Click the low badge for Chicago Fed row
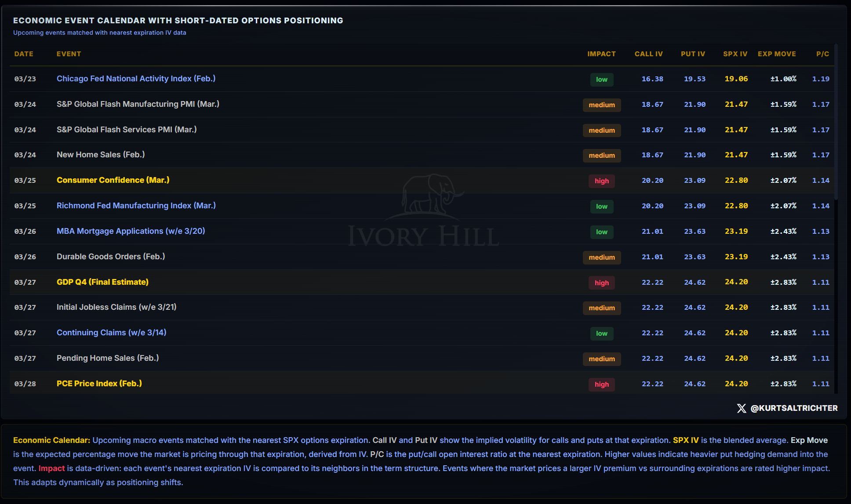The height and width of the screenshot is (504, 851). coord(601,80)
